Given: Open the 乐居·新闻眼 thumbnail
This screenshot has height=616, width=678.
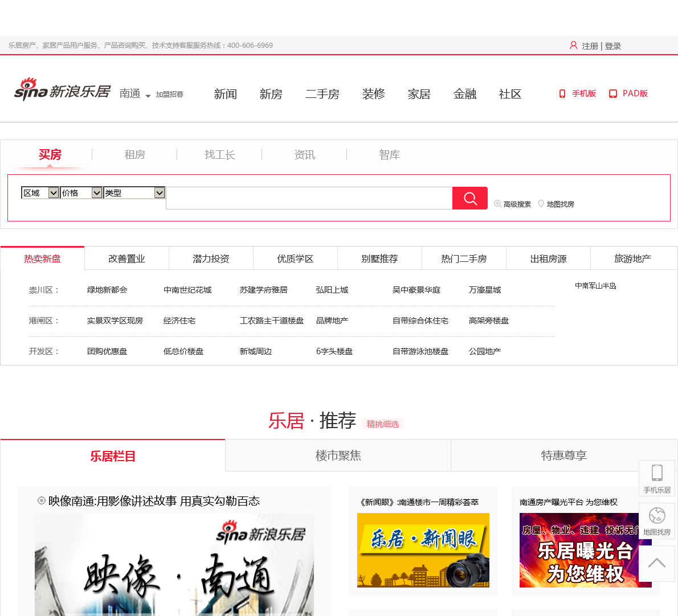Looking at the screenshot, I should [x=423, y=550].
